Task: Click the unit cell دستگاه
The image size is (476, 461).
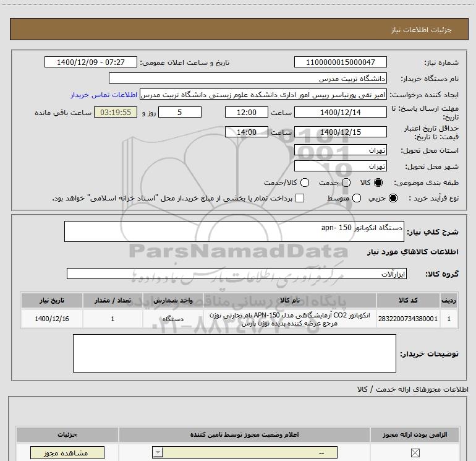Action: pyautogui.click(x=172, y=319)
